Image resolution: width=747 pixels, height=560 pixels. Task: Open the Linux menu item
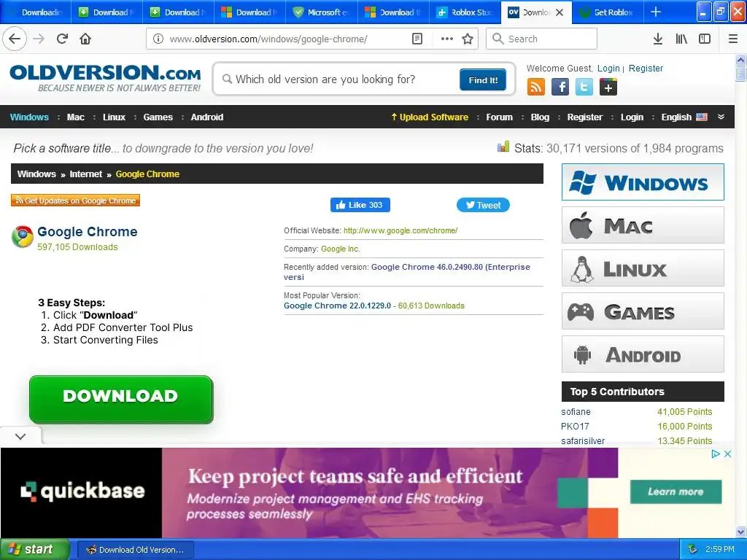(114, 117)
